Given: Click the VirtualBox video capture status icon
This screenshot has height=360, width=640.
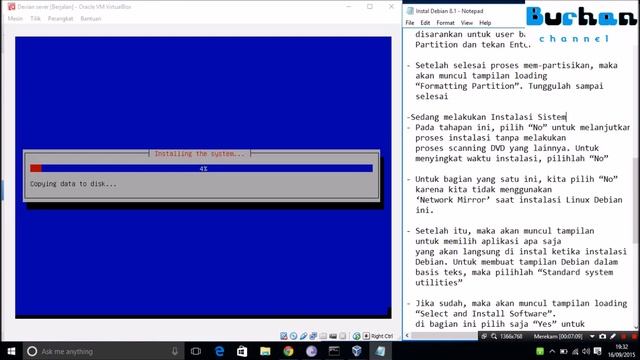Looking at the screenshot, I should coord(342,336).
